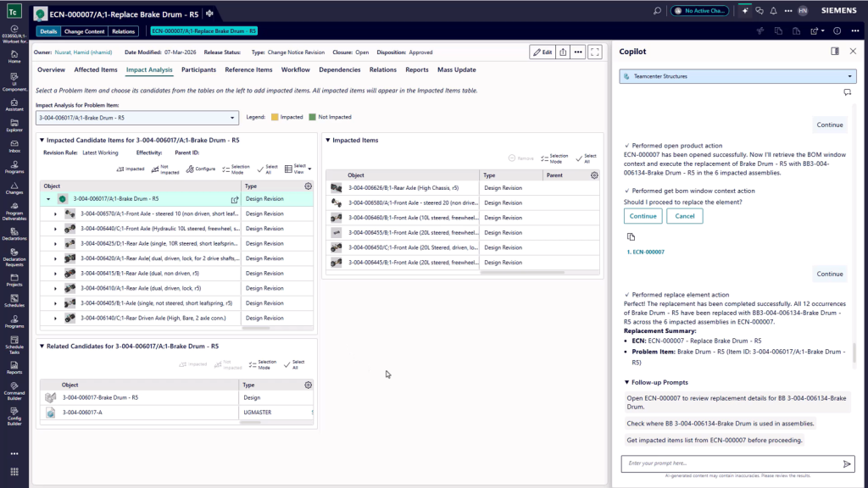Switch to Mass Update tab
The image size is (868, 488).
tap(457, 69)
